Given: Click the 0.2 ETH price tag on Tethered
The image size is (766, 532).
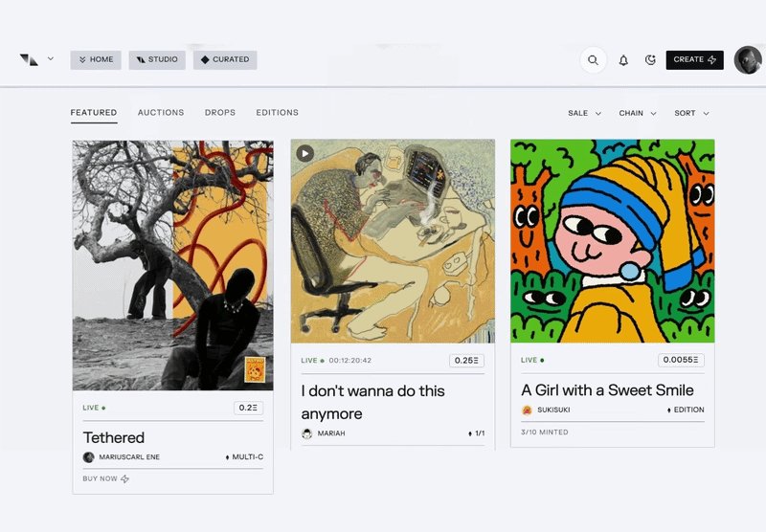Looking at the screenshot, I should (248, 408).
